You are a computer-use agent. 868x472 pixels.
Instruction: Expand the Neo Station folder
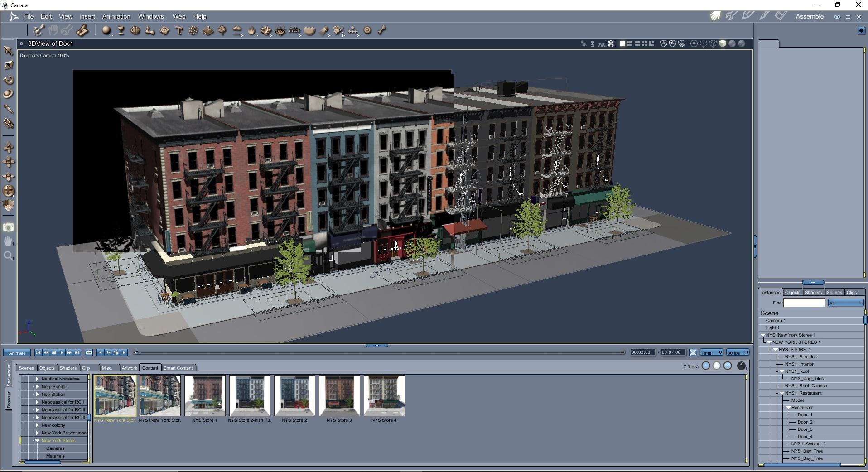(x=38, y=394)
